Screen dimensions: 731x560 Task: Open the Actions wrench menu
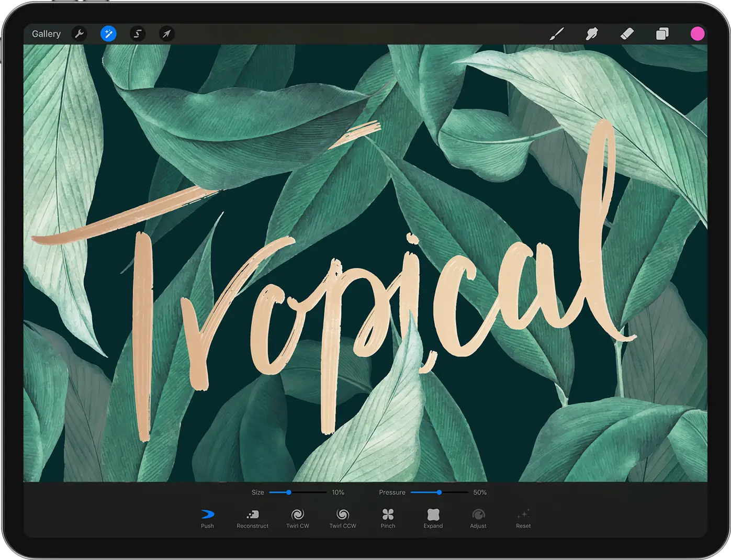coord(79,33)
